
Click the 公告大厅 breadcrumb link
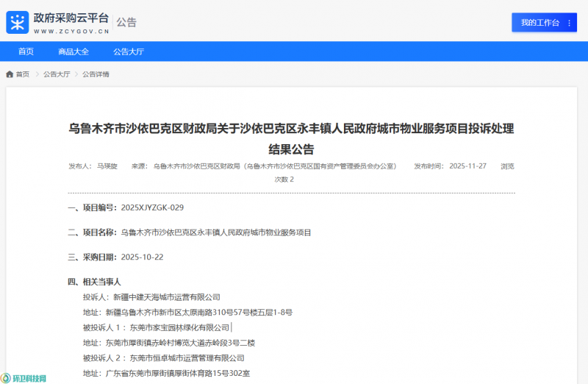(57, 74)
